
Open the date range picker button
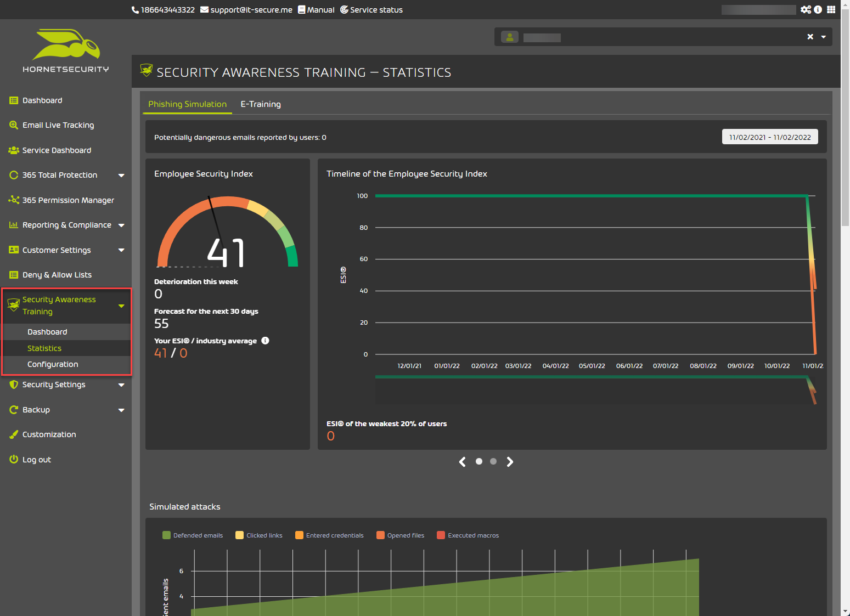click(769, 137)
